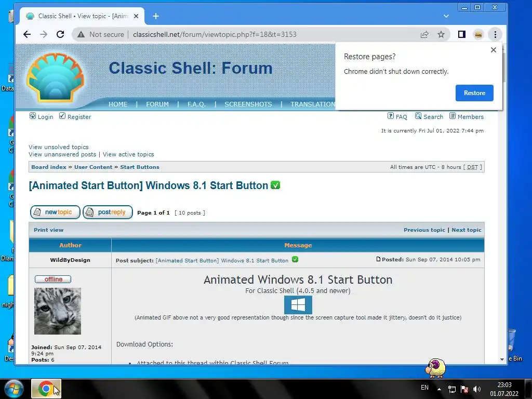
Task: Go back with the browser back arrow
Action: click(27, 34)
